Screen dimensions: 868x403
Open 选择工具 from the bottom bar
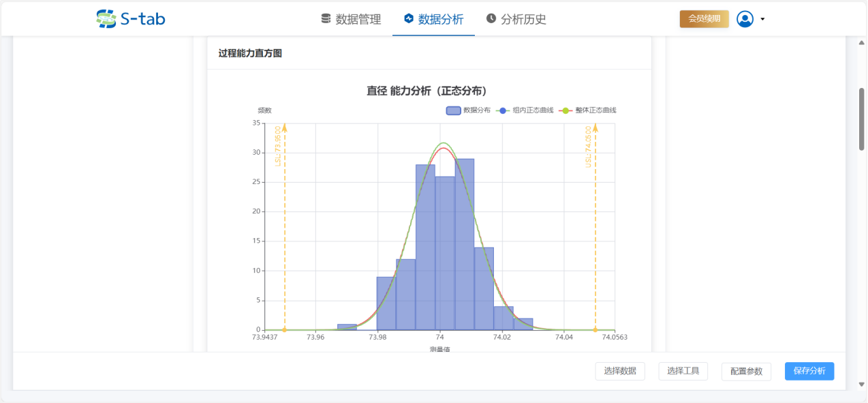coord(683,371)
